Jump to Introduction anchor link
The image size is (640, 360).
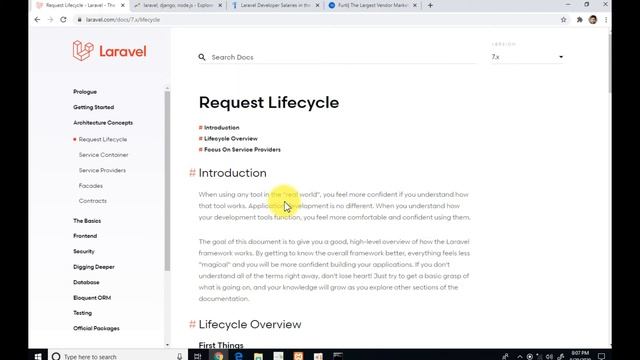[222, 128]
